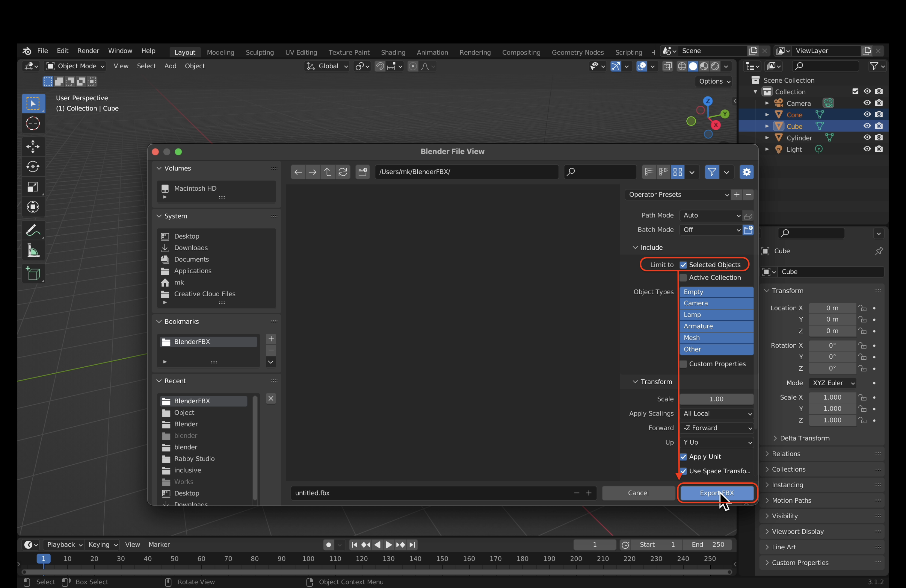906x588 pixels.
Task: Click the Cancel button
Action: point(638,493)
